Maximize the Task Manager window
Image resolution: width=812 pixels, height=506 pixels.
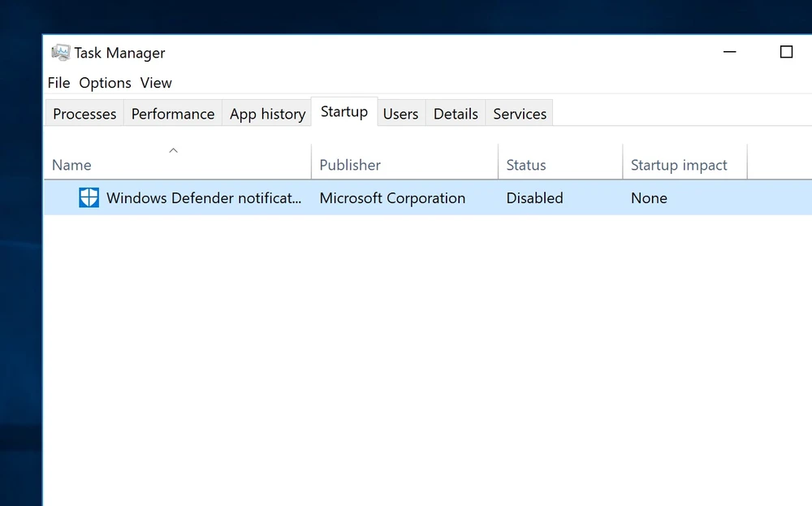(786, 52)
